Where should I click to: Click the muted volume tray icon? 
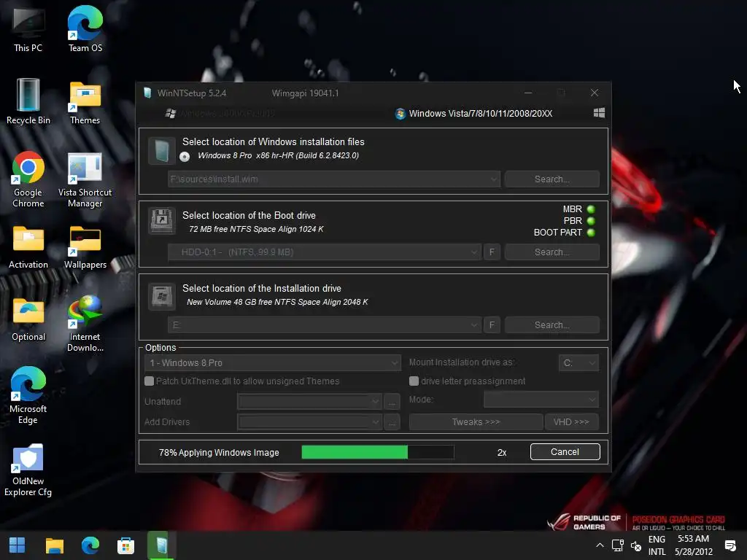click(636, 545)
